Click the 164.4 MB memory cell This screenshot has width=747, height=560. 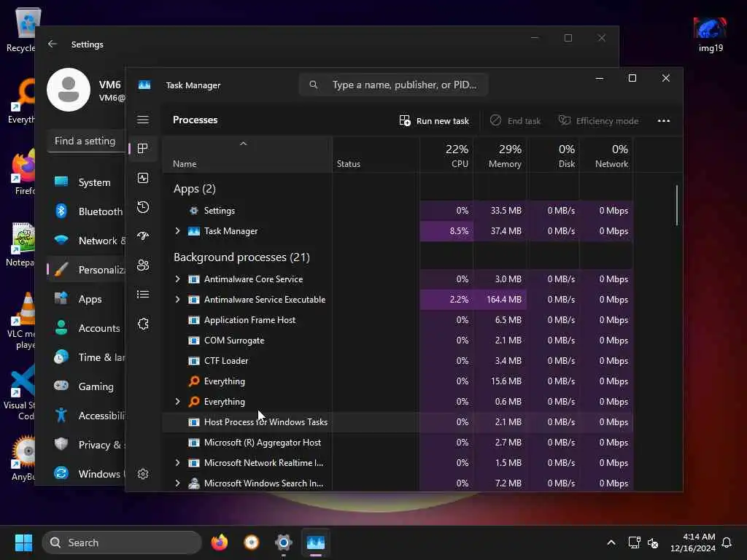[x=500, y=300]
